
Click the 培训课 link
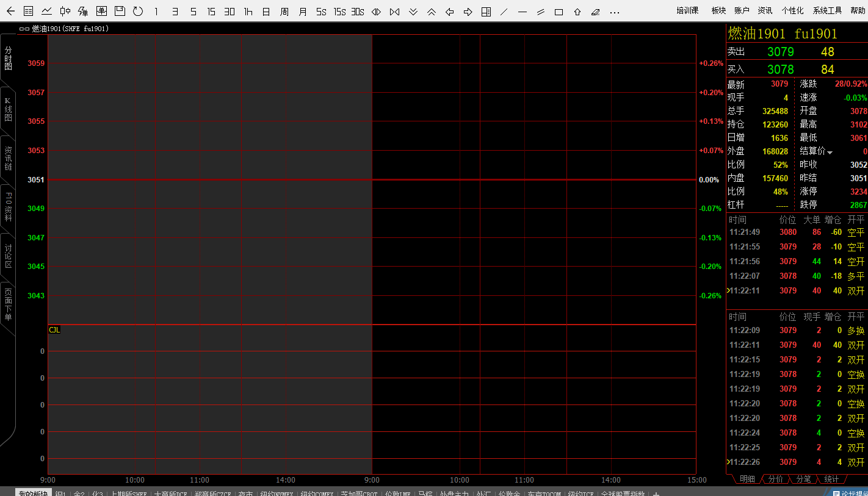coord(687,10)
